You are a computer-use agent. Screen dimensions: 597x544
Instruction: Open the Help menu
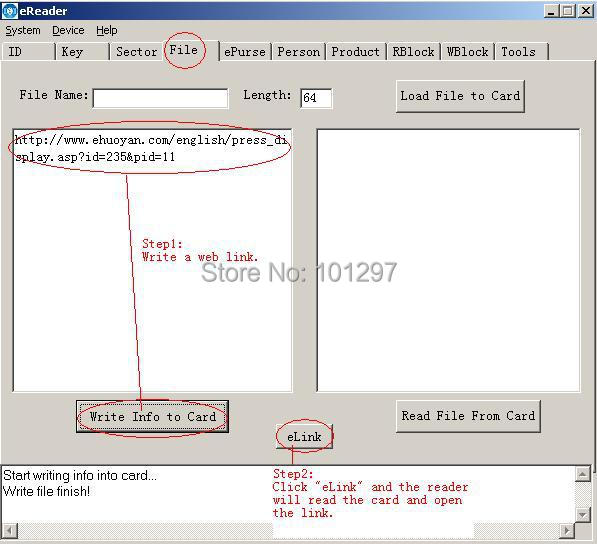[107, 30]
